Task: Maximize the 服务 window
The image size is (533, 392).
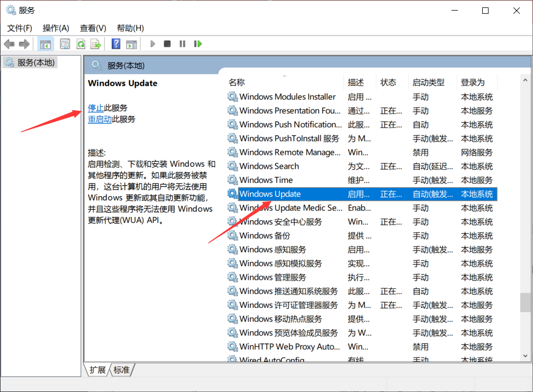Action: 485,11
